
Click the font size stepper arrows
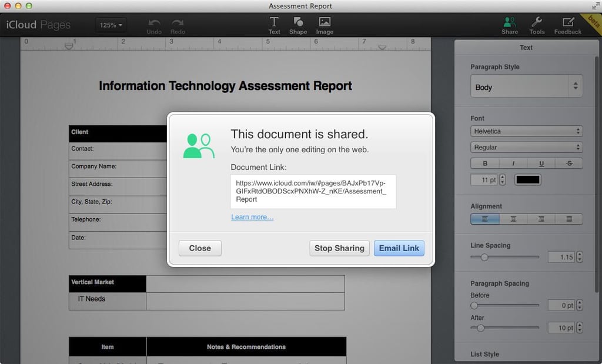click(x=502, y=180)
